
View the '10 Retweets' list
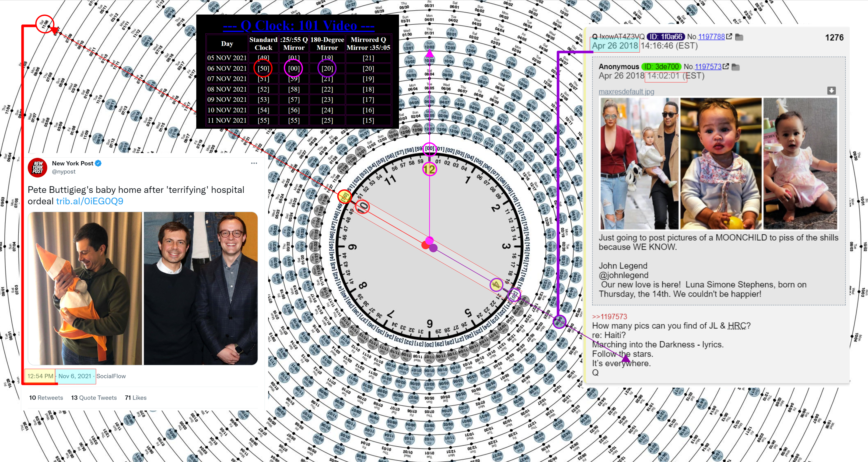tap(46, 398)
